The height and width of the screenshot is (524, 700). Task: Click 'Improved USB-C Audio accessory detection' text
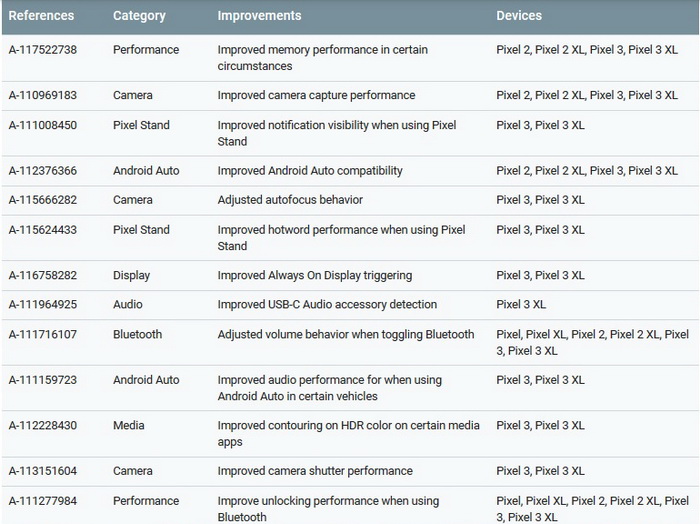327,304
